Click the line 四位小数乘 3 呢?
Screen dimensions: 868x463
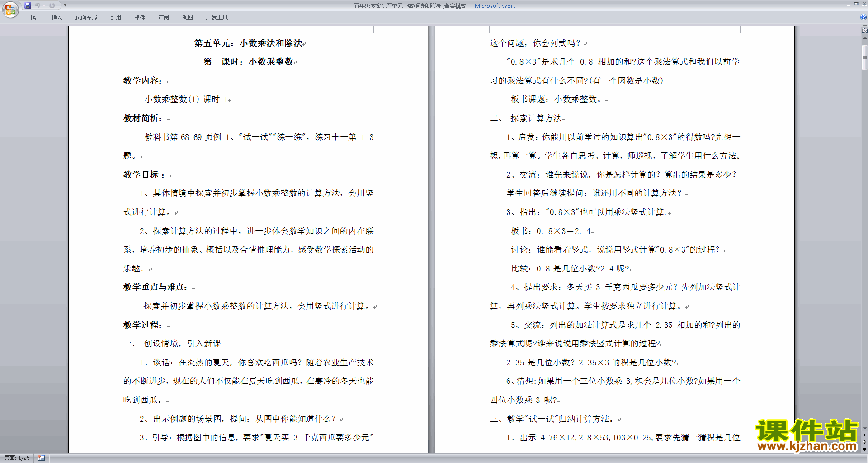pyautogui.click(x=524, y=400)
